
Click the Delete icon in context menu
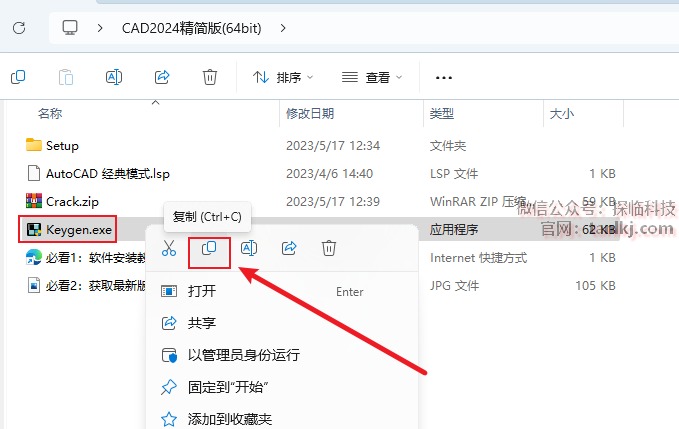coord(329,248)
